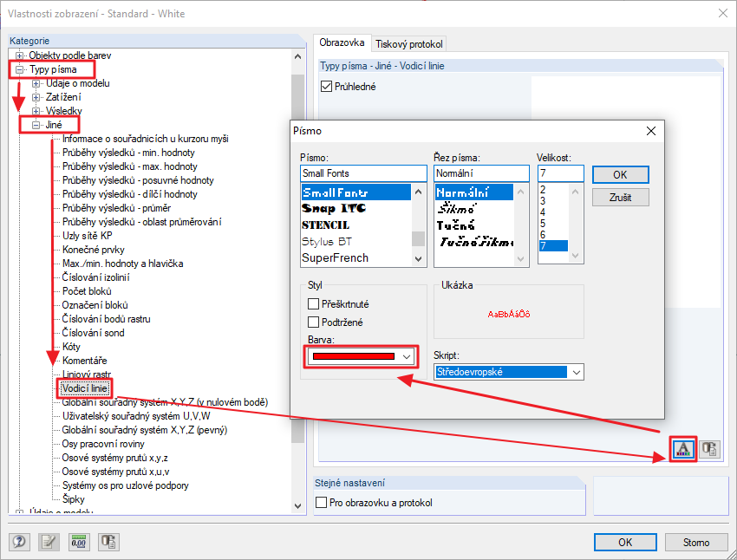Click the bottom-left load default settings icon
The width and height of the screenshot is (737, 560).
tap(108, 542)
